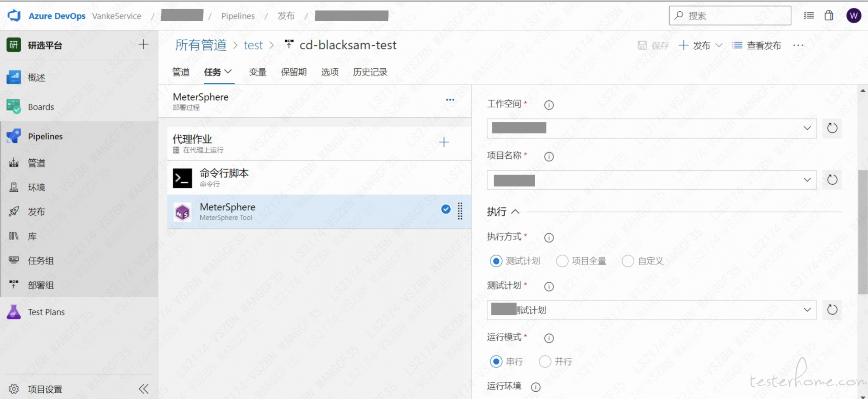This screenshot has height=399, width=868.
Task: Show info for 执行方式 field
Action: [x=549, y=237]
